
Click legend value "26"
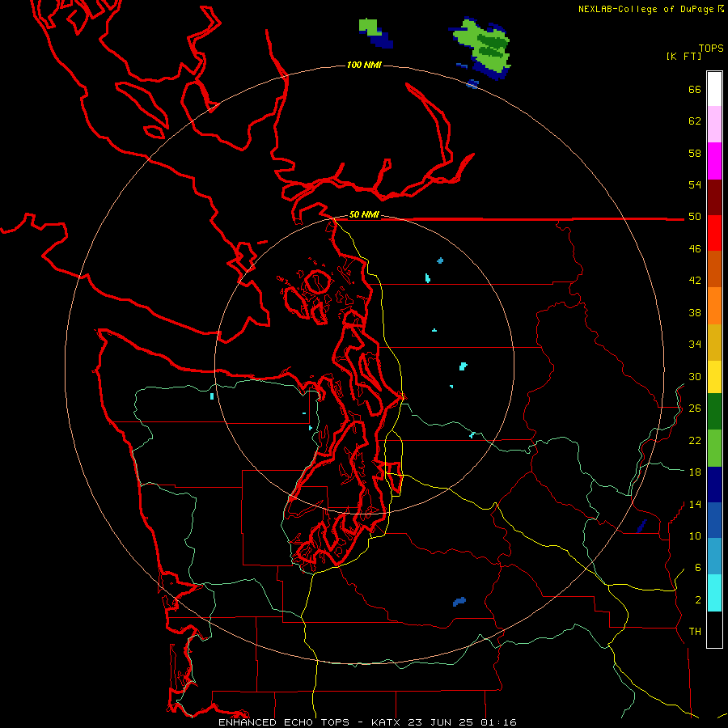[695, 408]
